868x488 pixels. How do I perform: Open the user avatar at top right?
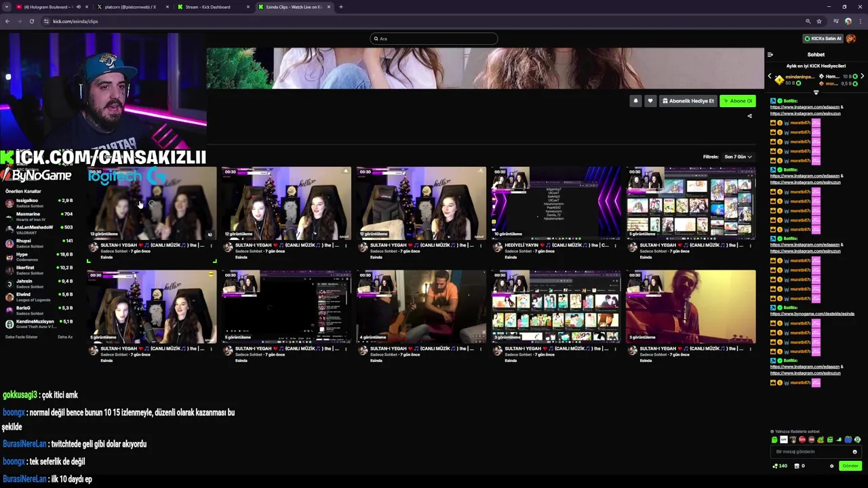[x=851, y=39]
